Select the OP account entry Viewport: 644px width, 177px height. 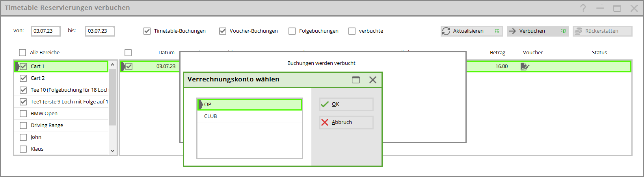(x=250, y=105)
